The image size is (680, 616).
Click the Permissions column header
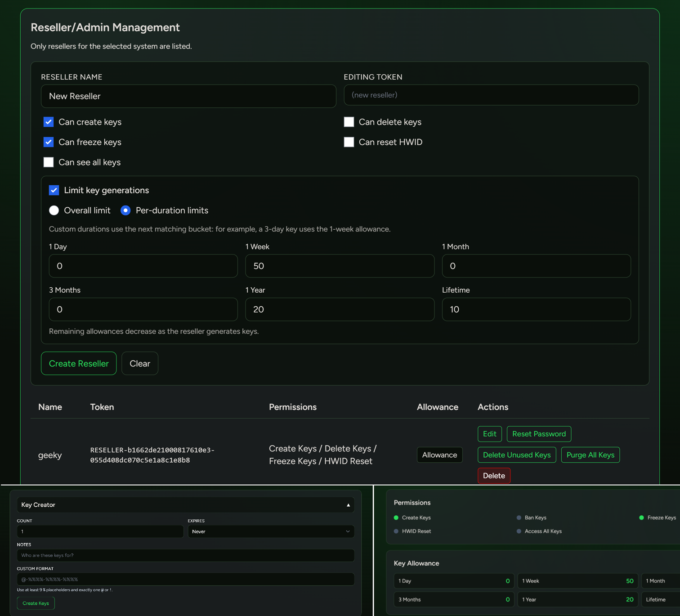pos(293,407)
